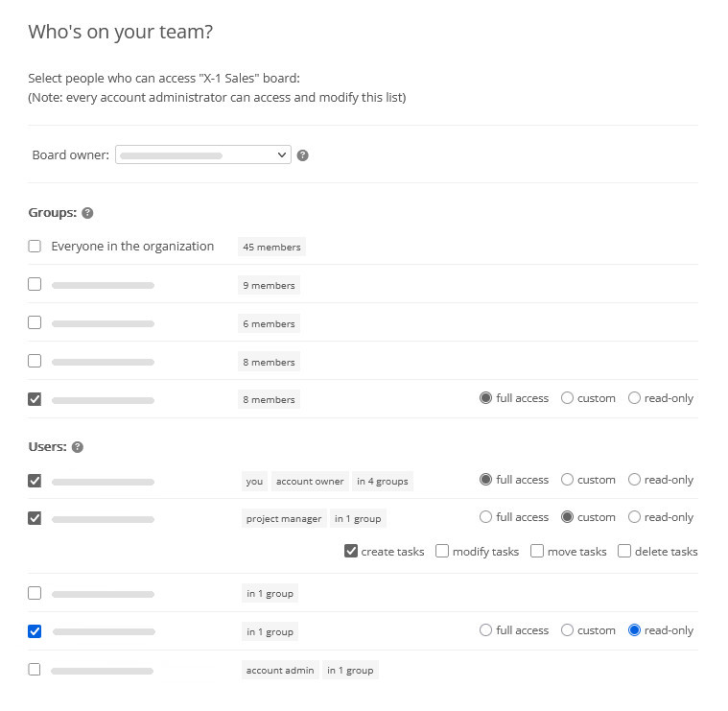Enable the modify tasks permission

[x=442, y=551]
